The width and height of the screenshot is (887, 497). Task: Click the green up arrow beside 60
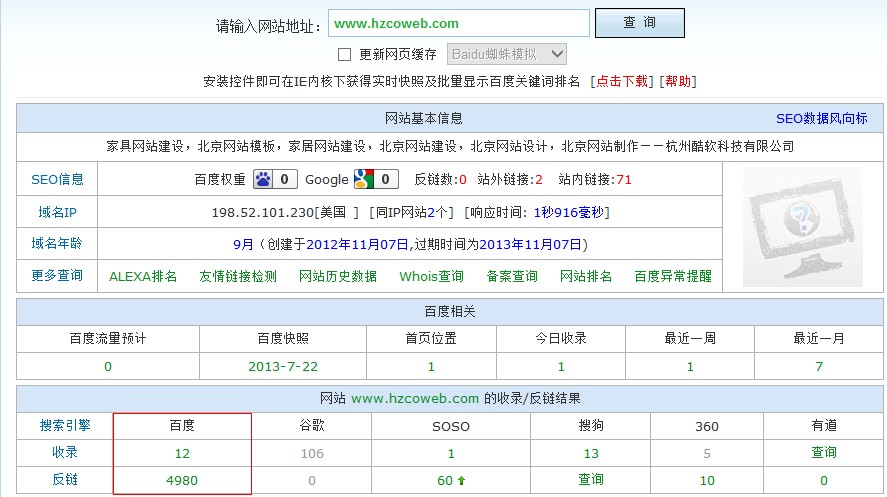(x=461, y=481)
